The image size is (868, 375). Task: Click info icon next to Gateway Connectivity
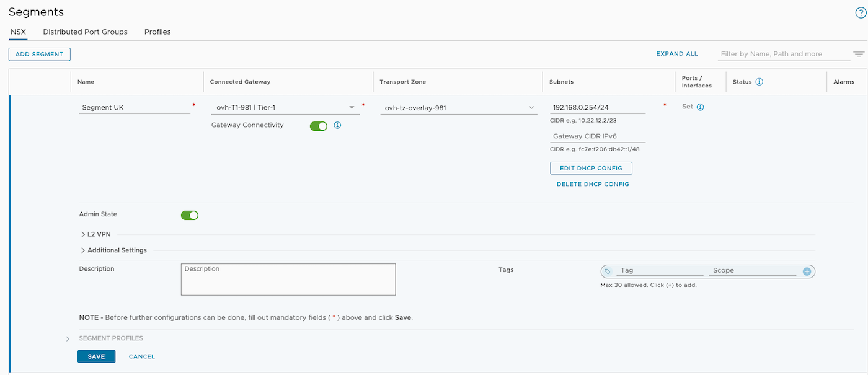(337, 125)
